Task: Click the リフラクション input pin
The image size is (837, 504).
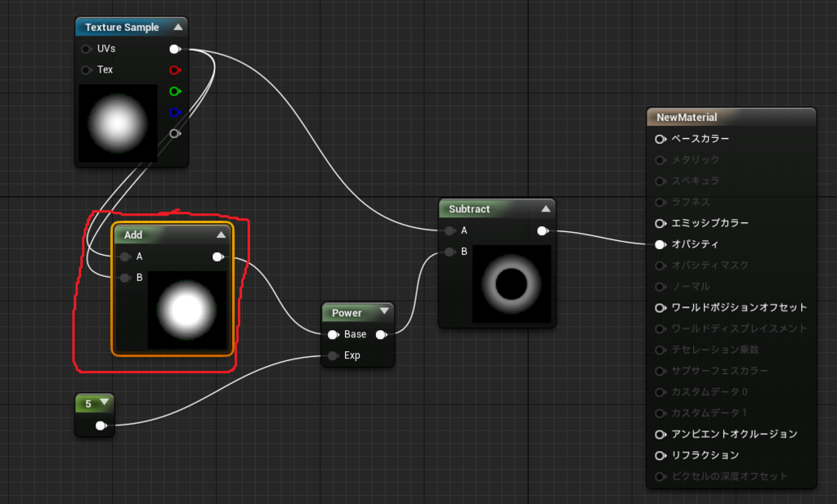Action: pos(660,456)
